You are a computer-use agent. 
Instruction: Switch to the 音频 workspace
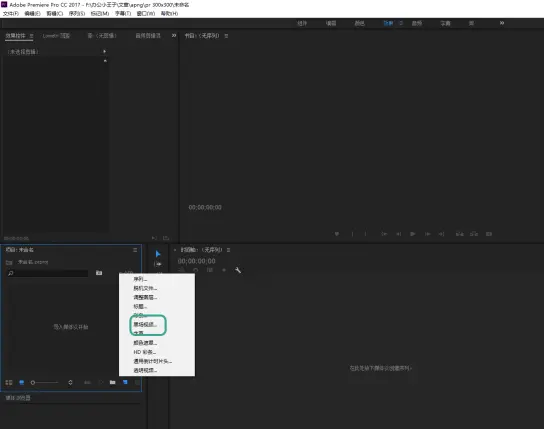tap(417, 23)
